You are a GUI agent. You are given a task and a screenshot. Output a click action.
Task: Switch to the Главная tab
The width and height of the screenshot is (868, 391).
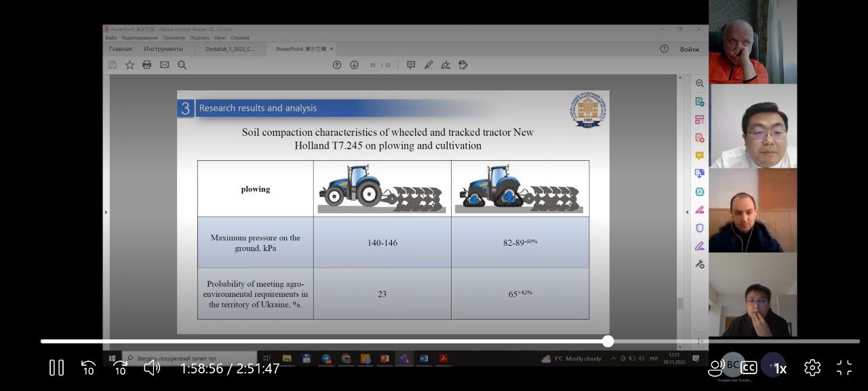tap(121, 49)
